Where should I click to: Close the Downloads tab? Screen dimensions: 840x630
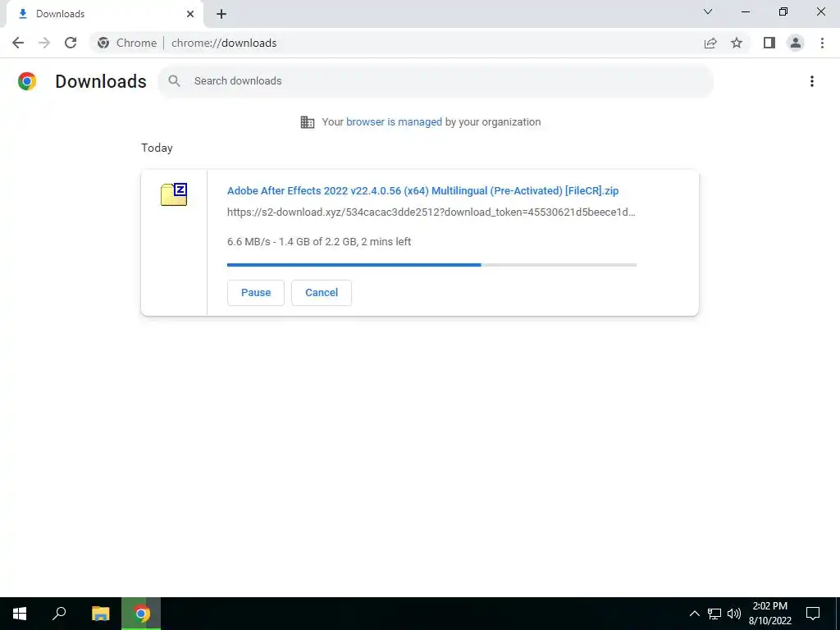pos(190,14)
